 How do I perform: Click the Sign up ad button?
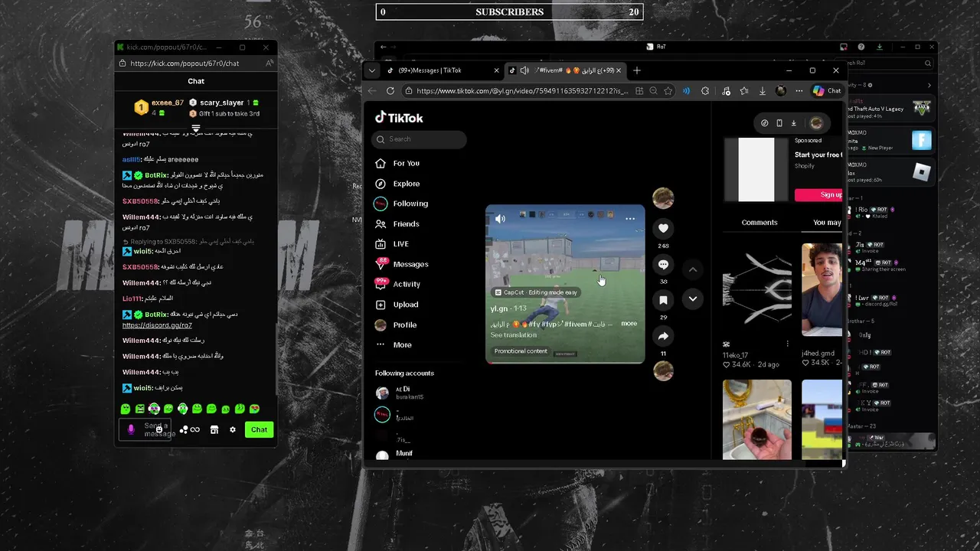(x=819, y=195)
